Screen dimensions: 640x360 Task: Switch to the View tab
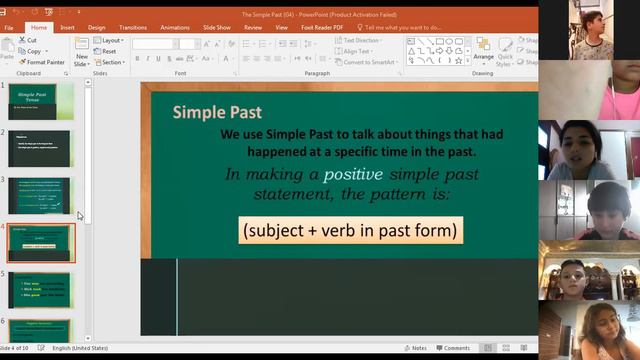pos(282,27)
